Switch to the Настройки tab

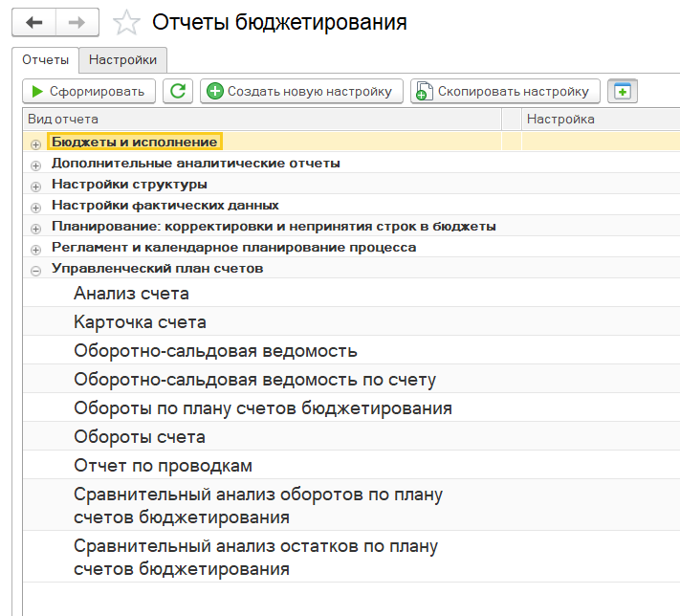[x=122, y=59]
